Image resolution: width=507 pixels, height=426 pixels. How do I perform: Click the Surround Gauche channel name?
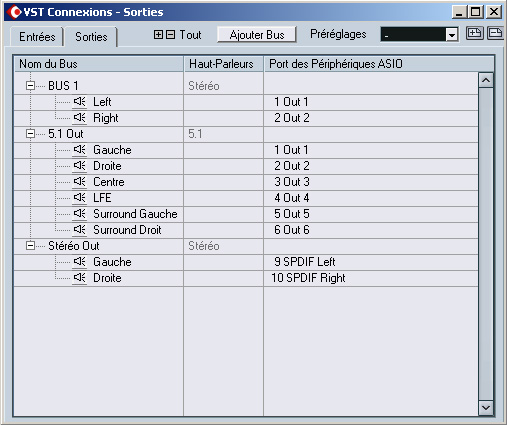(x=135, y=214)
